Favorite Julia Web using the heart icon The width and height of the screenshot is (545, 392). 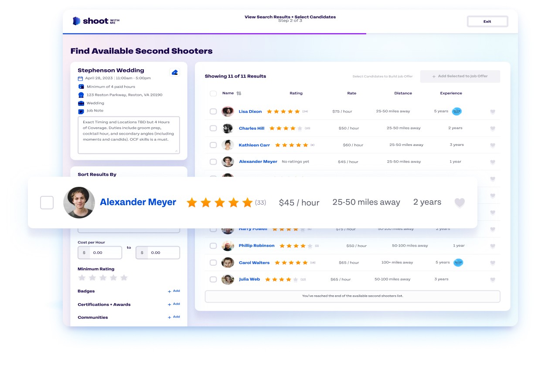493,280
